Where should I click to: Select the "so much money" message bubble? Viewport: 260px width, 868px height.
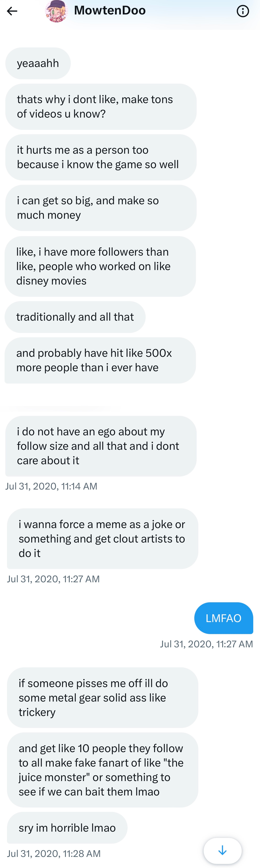coord(101,208)
